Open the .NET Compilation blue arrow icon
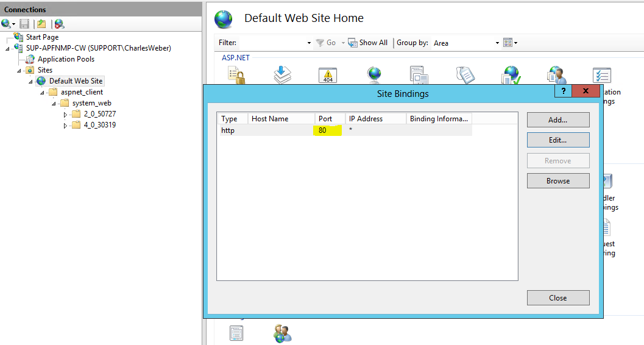The image size is (644, 345). point(283,76)
